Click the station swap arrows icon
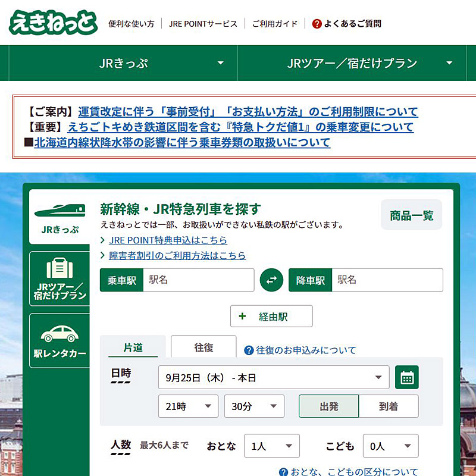Viewport: 476px width, 476px height. 271,280
